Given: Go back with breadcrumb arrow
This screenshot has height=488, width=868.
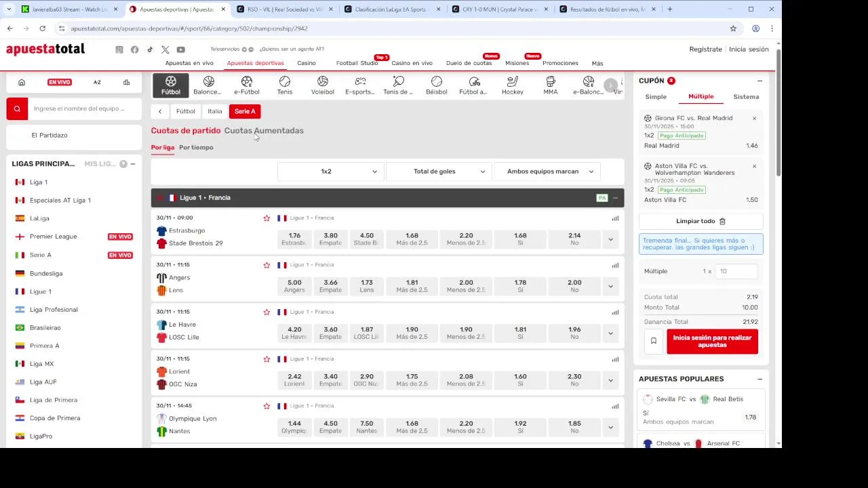Looking at the screenshot, I should coord(160,111).
